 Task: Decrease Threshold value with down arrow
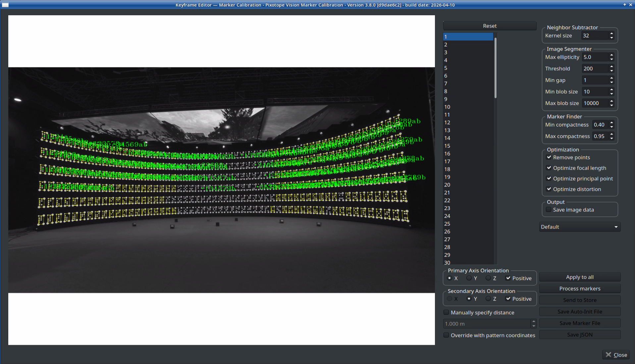tap(611, 71)
